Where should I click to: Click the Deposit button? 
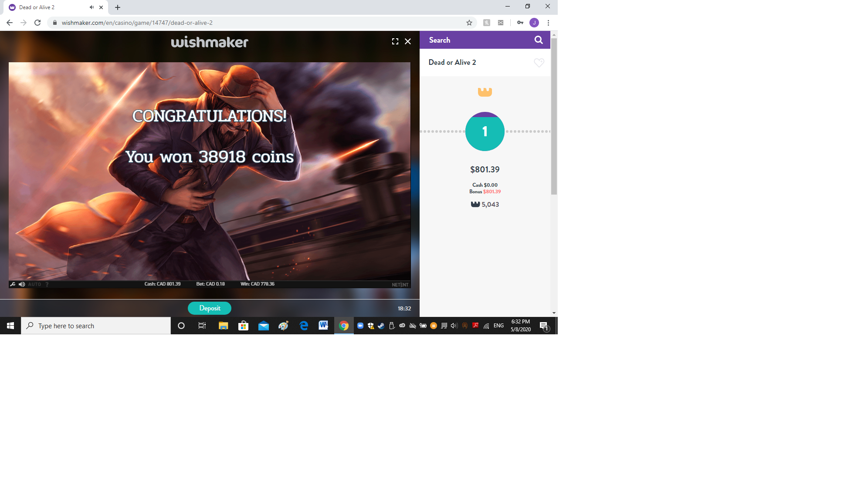coord(210,308)
